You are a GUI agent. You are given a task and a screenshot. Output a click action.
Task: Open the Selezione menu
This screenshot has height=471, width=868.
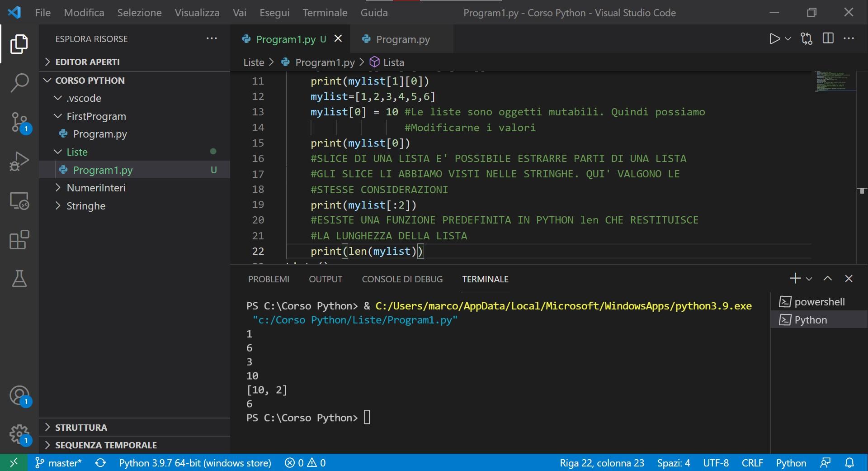pyautogui.click(x=139, y=13)
